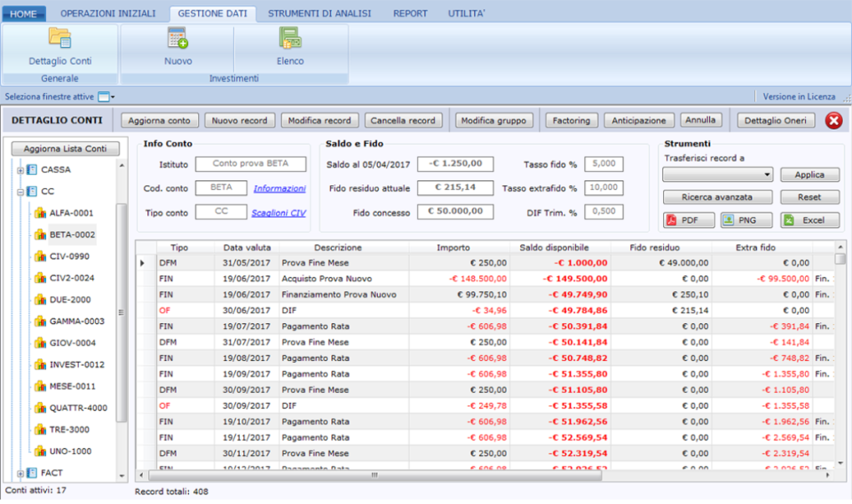Follow the Scaglioni CIV link
852x504 pixels.
(x=278, y=212)
